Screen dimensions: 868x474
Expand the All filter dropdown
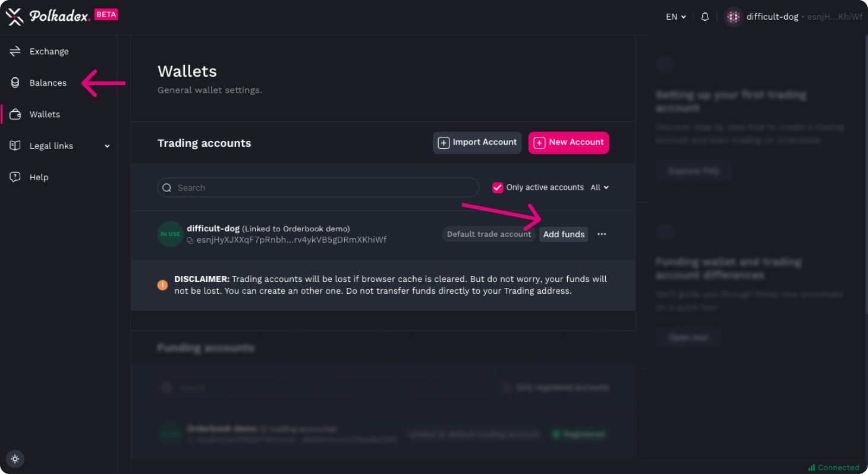pyautogui.click(x=599, y=188)
